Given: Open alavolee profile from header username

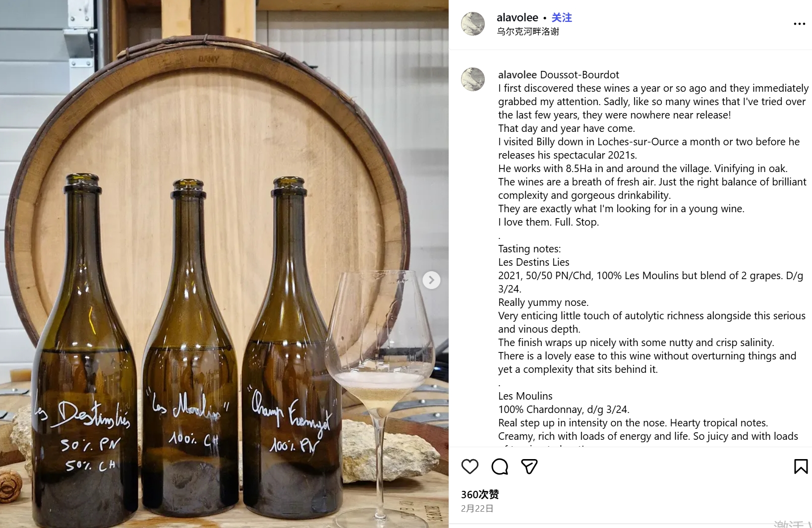Looking at the screenshot, I should pos(517,18).
